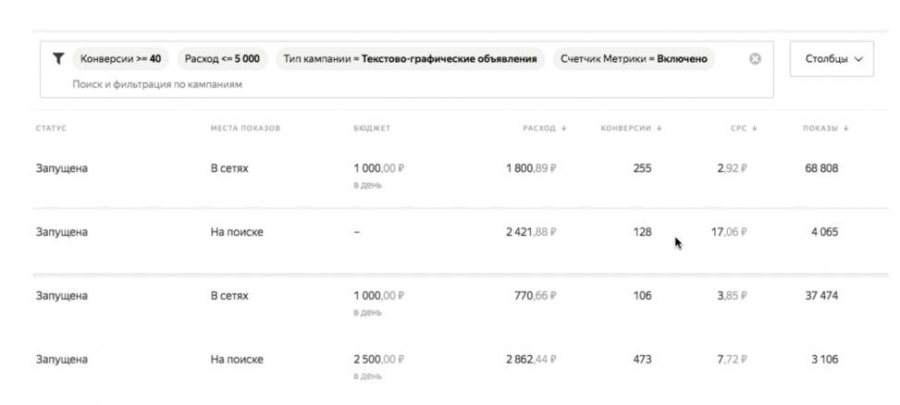Click the Тип кампании filter chip
This screenshot has width=900, height=405.
tap(411, 59)
